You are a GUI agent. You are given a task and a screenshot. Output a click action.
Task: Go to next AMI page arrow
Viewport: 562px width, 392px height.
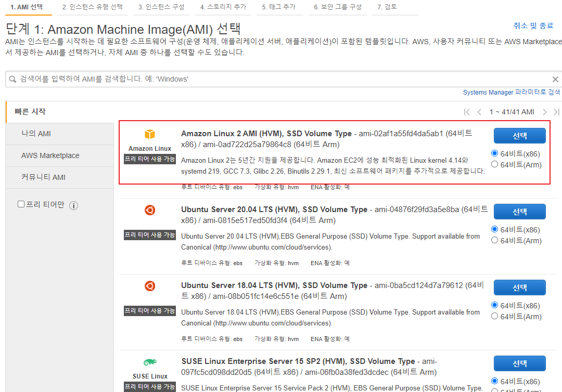[545, 112]
